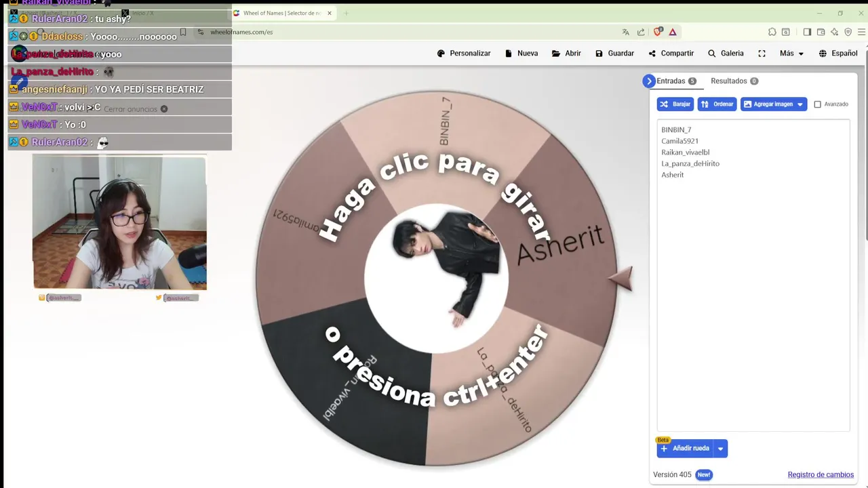Toggle browser sidebar panel icon
The image size is (868, 488).
coord(807,32)
